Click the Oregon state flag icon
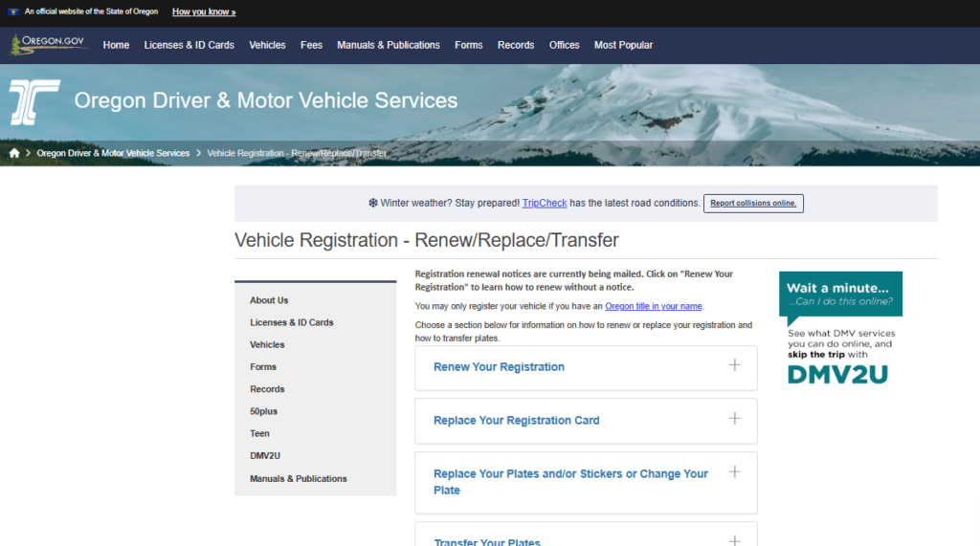Viewport: 980px width, 546px height. click(x=12, y=11)
